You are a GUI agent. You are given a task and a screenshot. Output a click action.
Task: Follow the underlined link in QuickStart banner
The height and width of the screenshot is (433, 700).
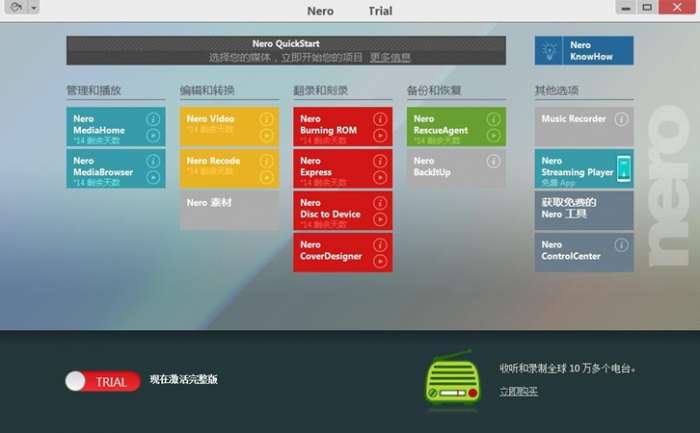[390, 57]
